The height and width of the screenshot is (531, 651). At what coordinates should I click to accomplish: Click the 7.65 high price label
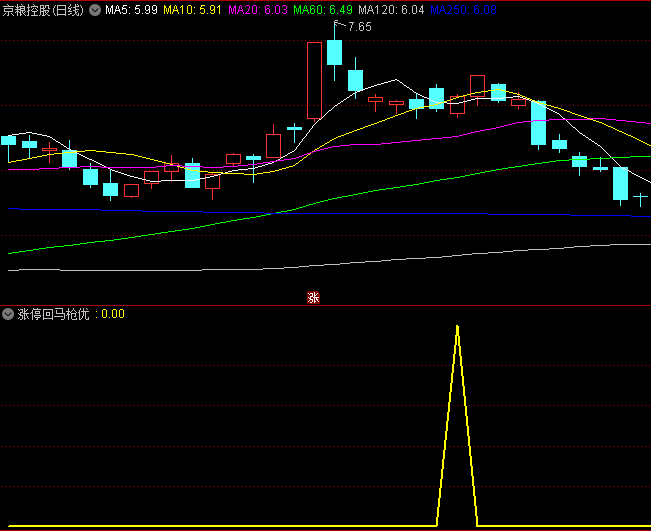tap(360, 27)
